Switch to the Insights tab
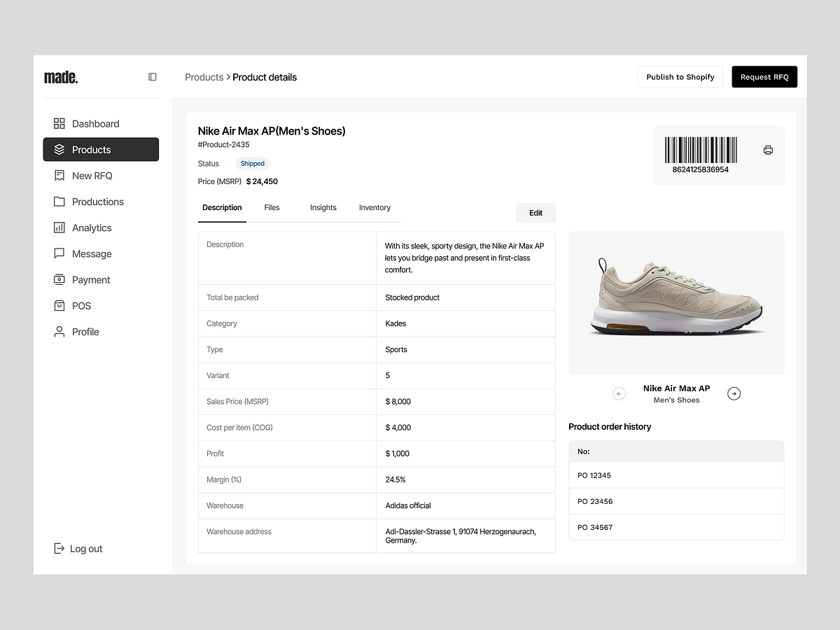The width and height of the screenshot is (840, 630). point(323,208)
